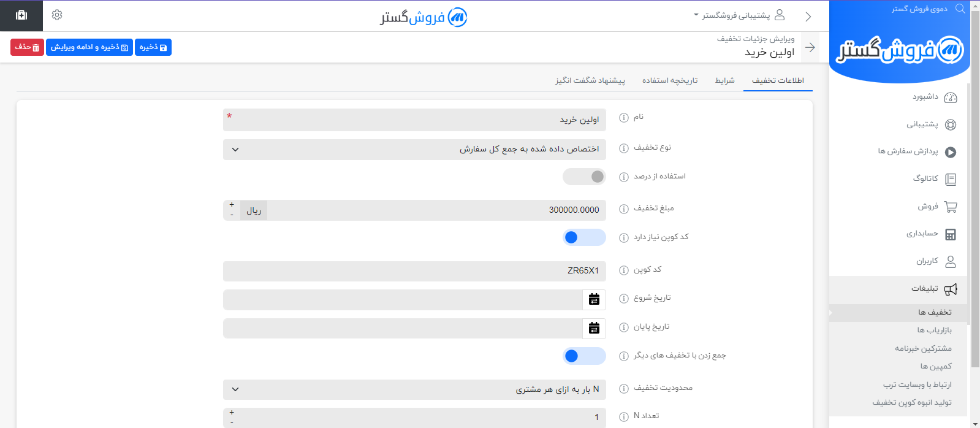Click the ذخیره save button
Image resolution: width=980 pixels, height=428 pixels.
click(153, 47)
